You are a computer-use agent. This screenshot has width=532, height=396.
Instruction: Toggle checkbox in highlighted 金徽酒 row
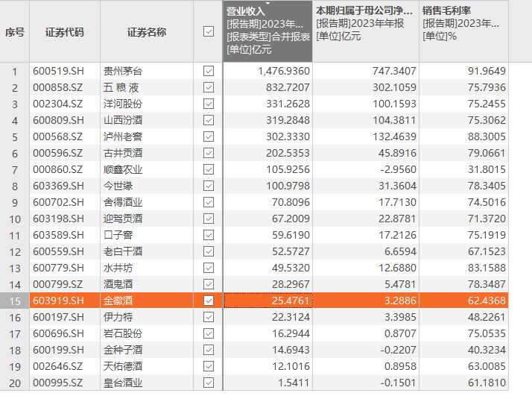(209, 301)
